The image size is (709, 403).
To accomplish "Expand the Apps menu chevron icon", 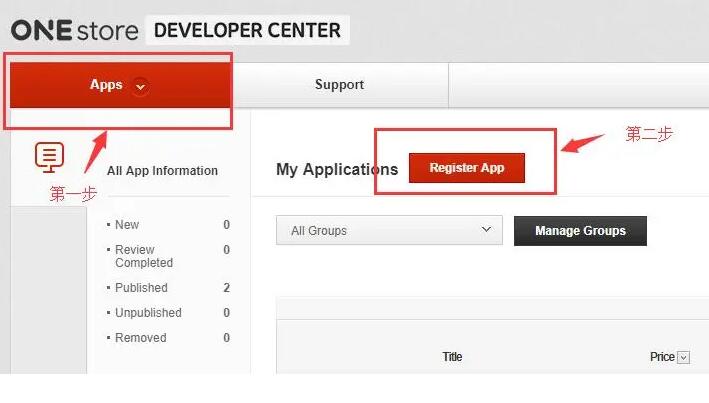I will click(x=140, y=86).
